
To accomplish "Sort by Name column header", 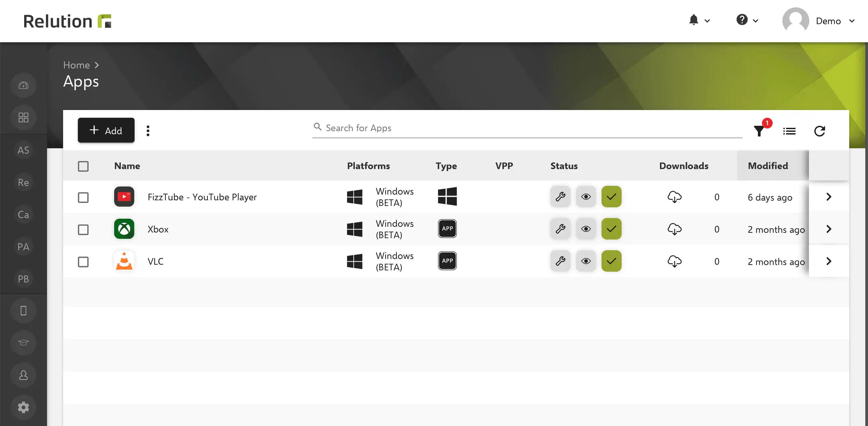I will click(x=127, y=166).
